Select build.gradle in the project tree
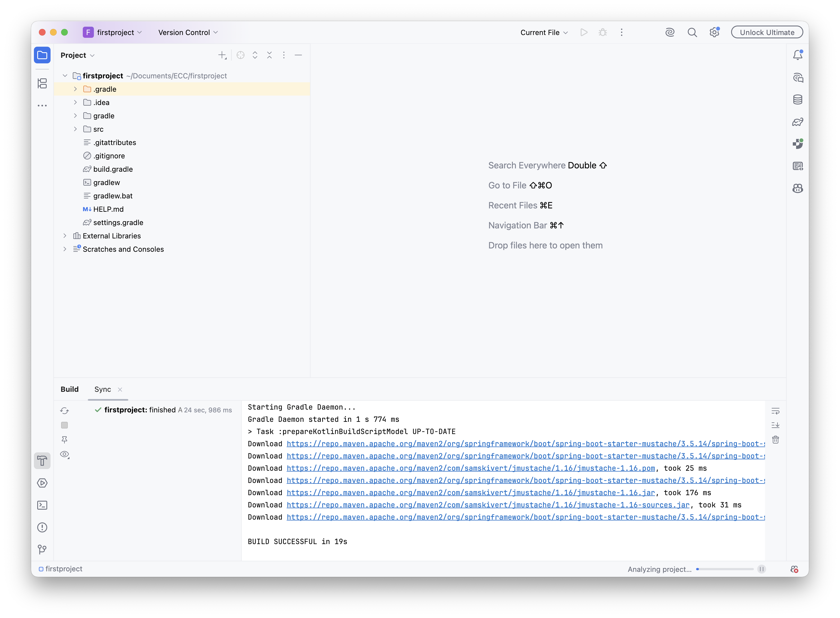 113,170
